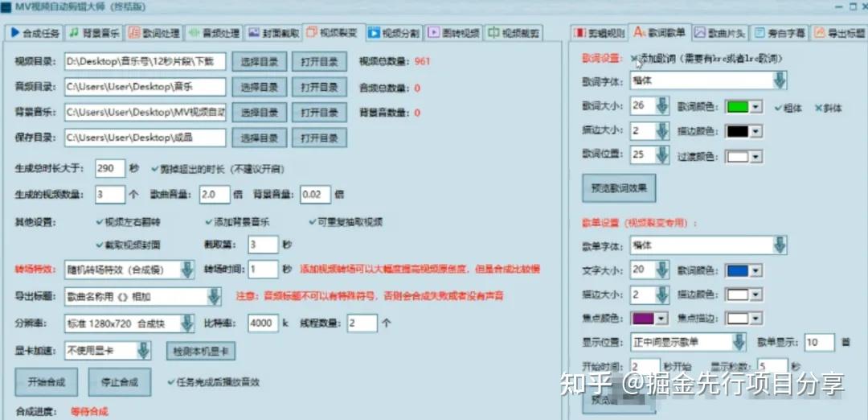The width and height of the screenshot is (868, 420).
Task: Open the 旁白字幕 tab
Action: click(780, 33)
